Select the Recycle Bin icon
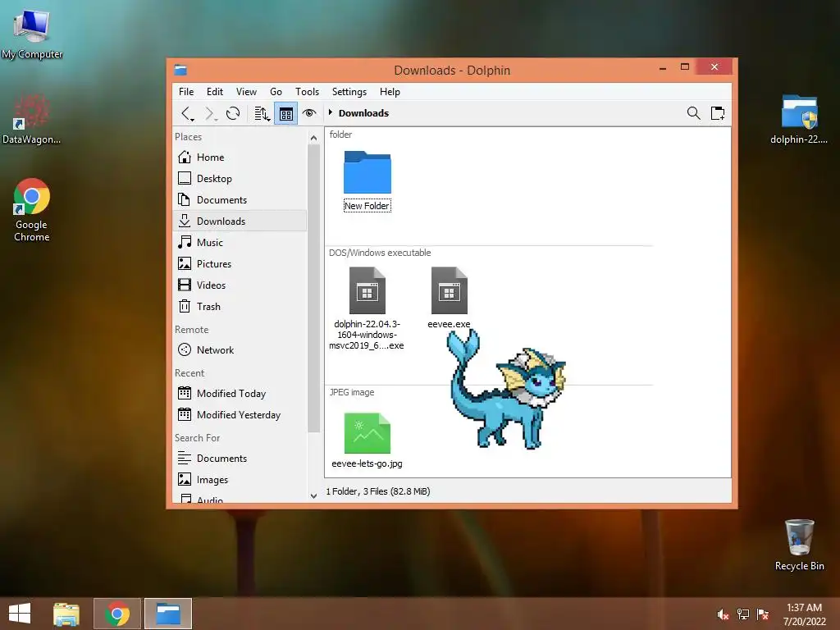 (799, 545)
